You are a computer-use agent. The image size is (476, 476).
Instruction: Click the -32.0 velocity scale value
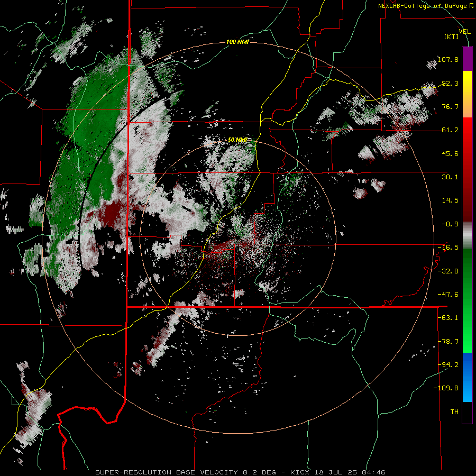coord(448,271)
